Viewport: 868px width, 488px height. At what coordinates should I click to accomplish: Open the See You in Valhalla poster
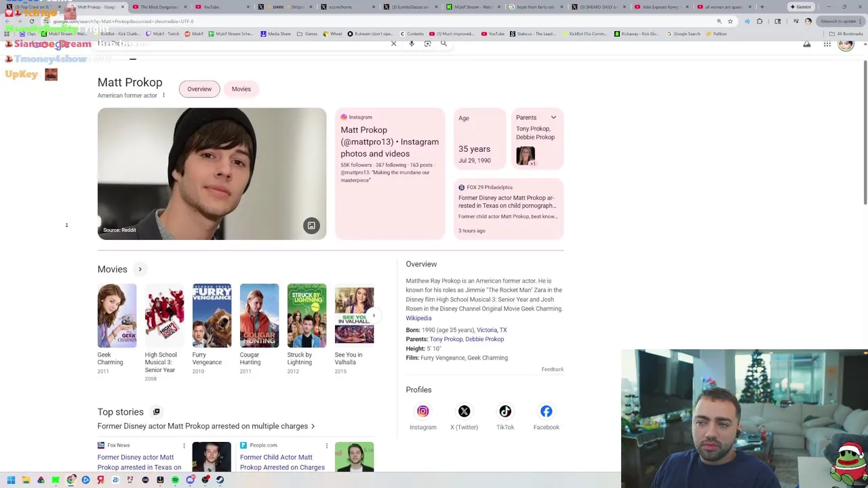354,316
